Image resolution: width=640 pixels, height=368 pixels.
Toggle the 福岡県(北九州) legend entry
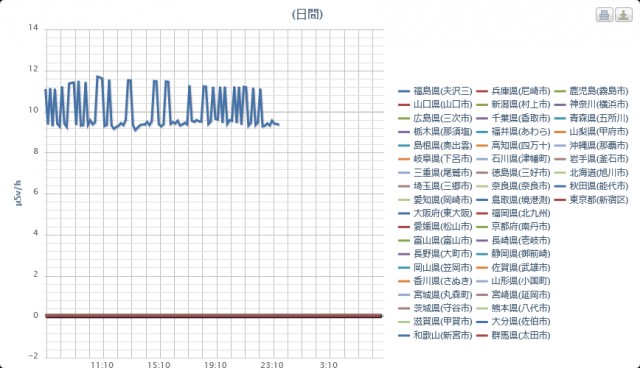point(513,213)
